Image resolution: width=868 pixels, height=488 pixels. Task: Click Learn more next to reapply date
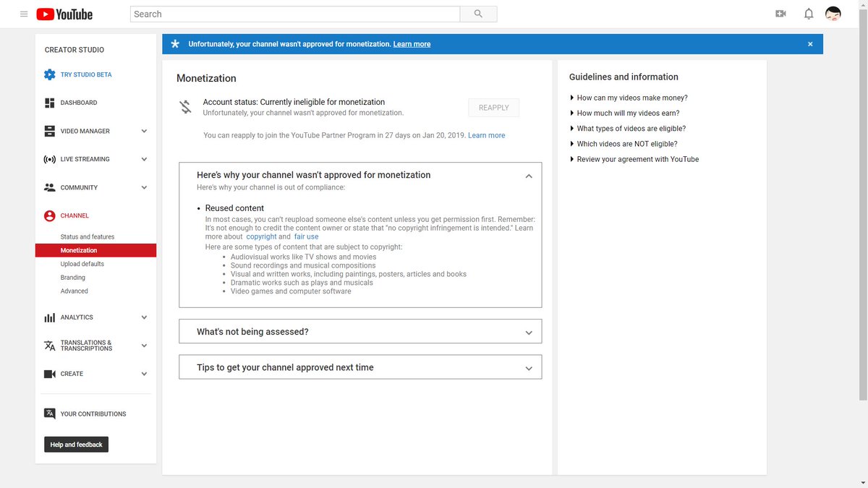click(x=487, y=135)
